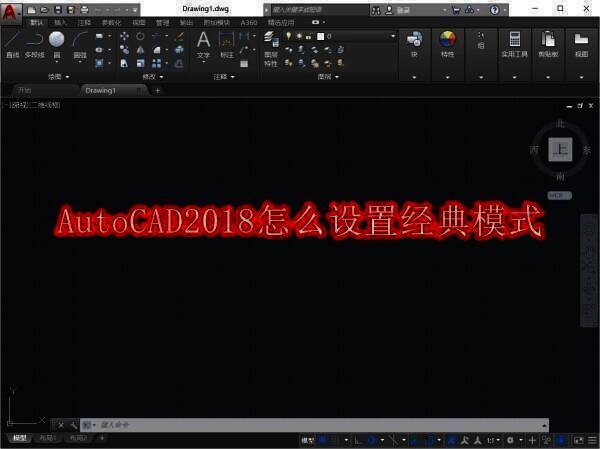Click the ViewCube top face (上)
600x449 pixels.
click(x=560, y=149)
